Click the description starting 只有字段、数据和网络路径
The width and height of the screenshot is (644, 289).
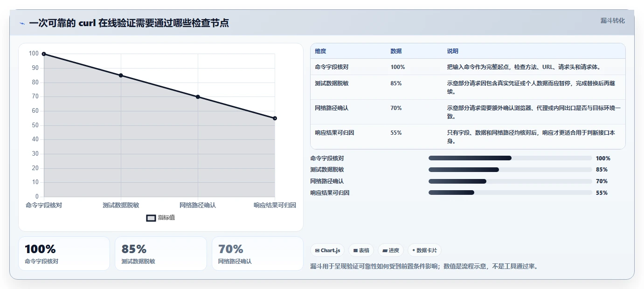coord(531,137)
